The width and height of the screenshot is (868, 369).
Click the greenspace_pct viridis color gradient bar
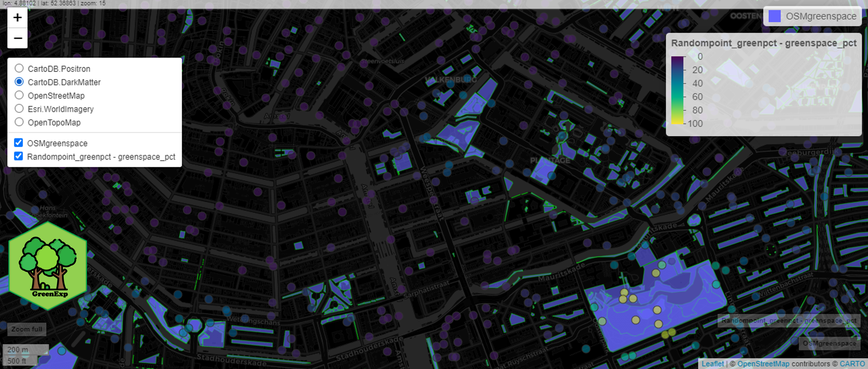tap(677, 90)
